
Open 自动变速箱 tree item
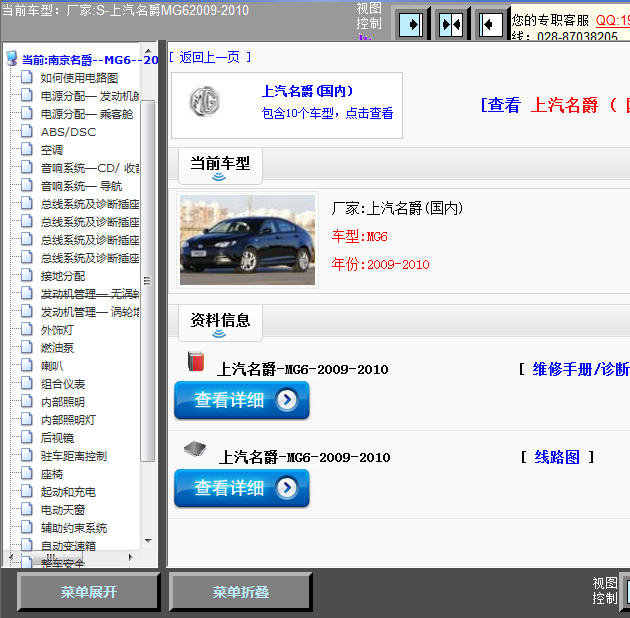click(x=68, y=546)
